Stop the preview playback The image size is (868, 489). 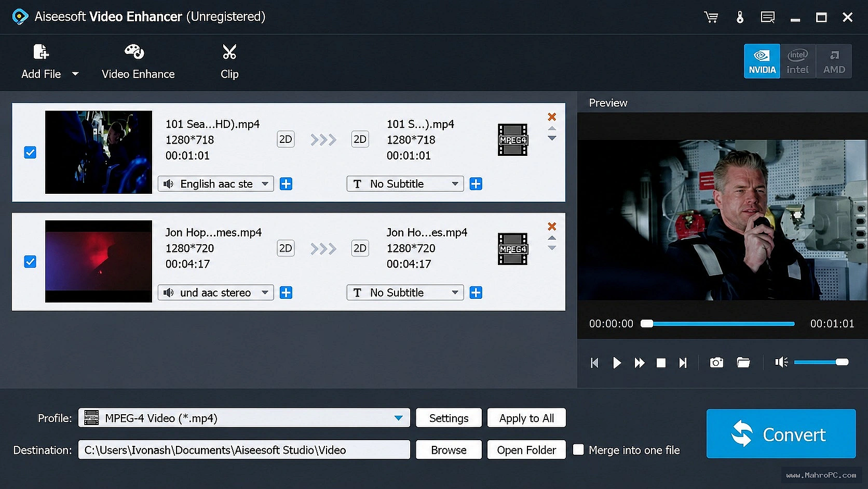tap(661, 363)
